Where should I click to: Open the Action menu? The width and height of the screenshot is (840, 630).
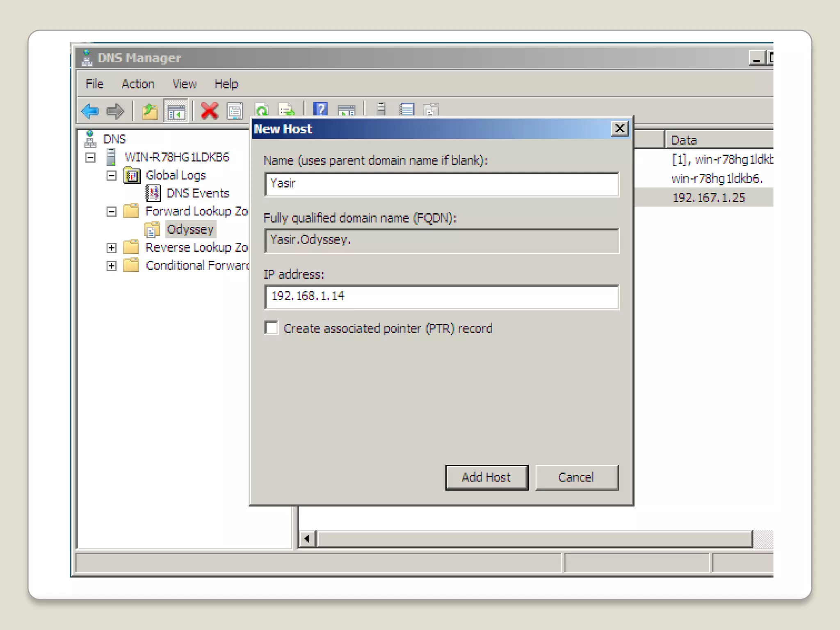point(138,84)
